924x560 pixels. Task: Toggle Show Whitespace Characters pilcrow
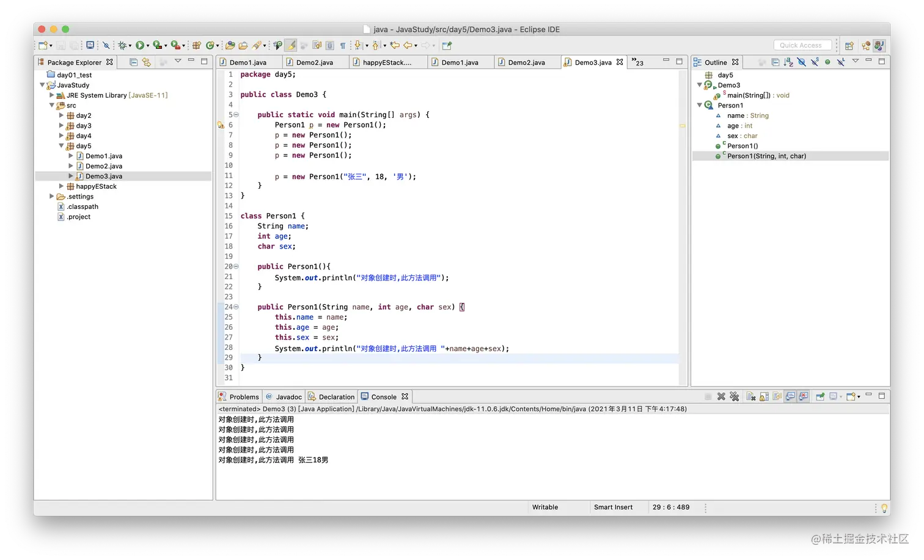342,45
